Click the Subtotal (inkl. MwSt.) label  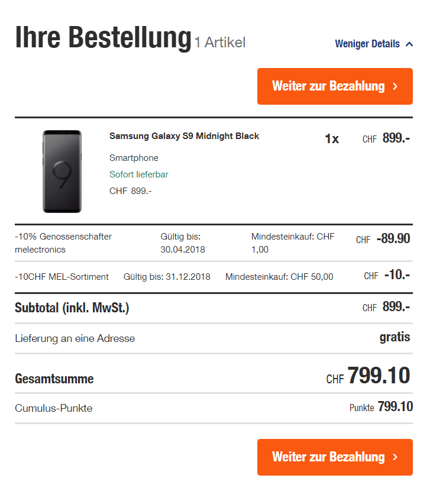(72, 308)
